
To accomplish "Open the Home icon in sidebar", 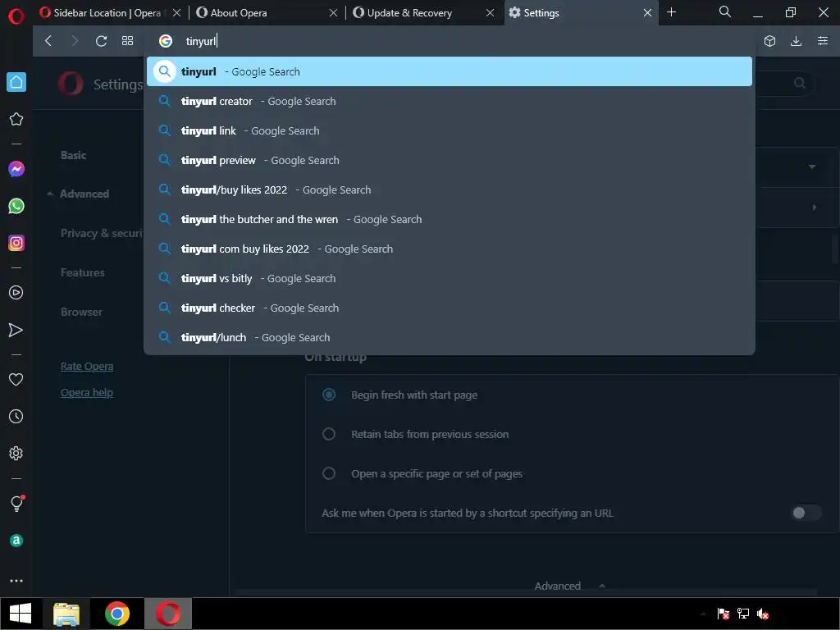I will click(16, 82).
